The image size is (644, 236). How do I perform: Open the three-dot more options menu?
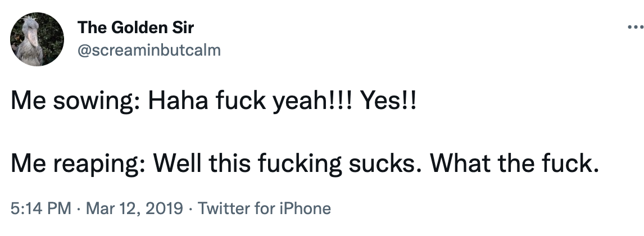click(634, 27)
